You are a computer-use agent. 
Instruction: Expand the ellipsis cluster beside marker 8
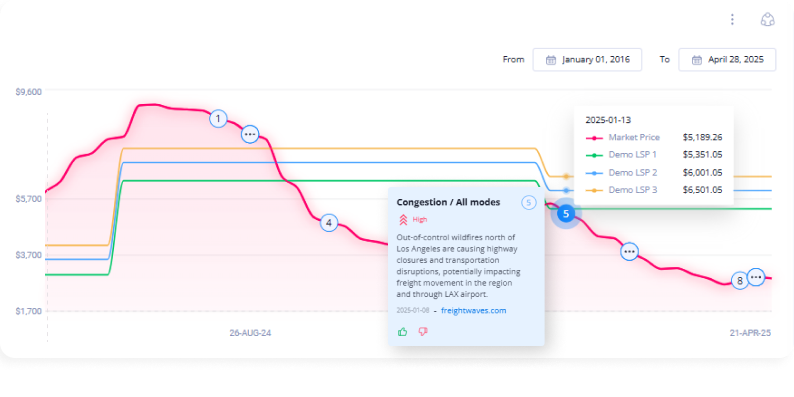point(756,277)
